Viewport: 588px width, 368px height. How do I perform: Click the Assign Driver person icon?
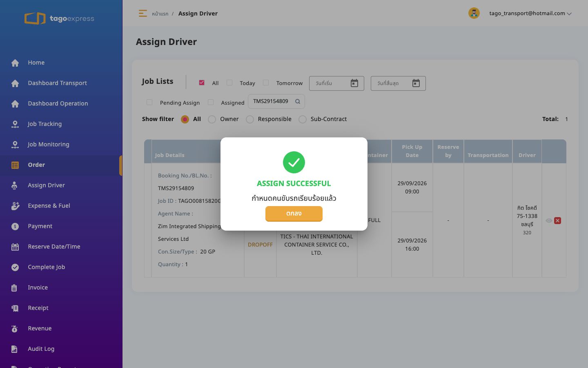tap(14, 185)
